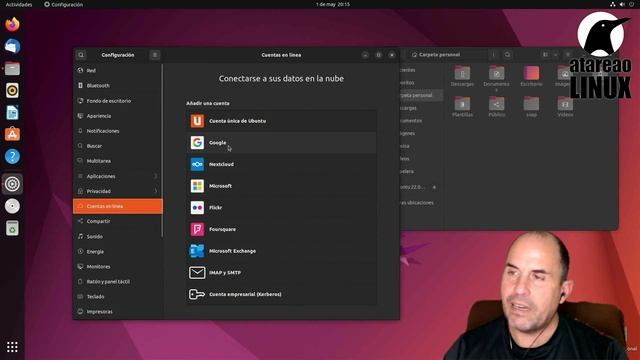Open the Descargas folder in Files window

pos(462,76)
